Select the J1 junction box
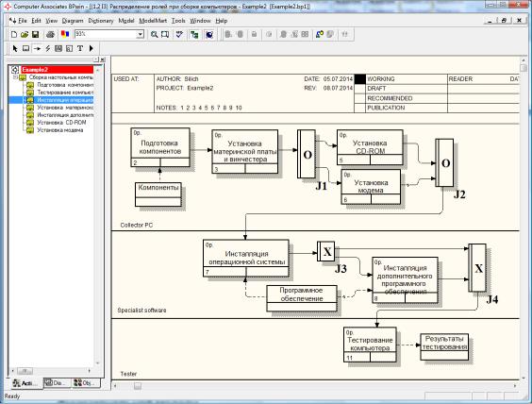Image resolution: width=532 pixels, height=404 pixels. pyautogui.click(x=307, y=154)
